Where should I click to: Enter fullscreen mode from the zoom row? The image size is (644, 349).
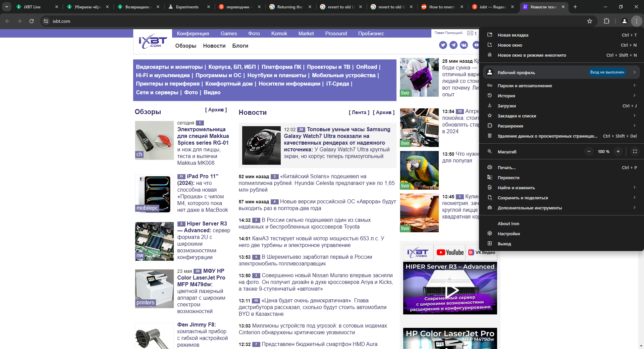(635, 151)
